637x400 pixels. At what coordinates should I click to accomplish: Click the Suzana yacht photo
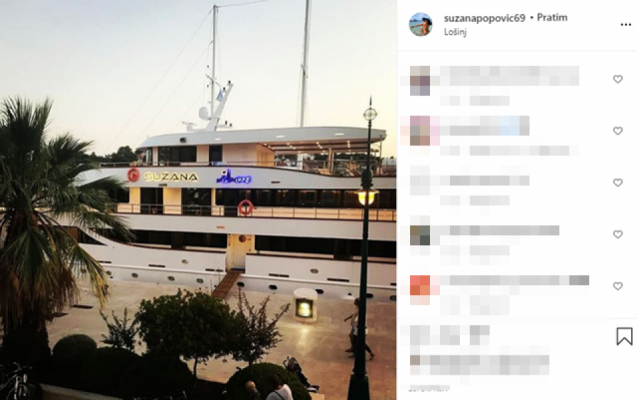click(198, 200)
